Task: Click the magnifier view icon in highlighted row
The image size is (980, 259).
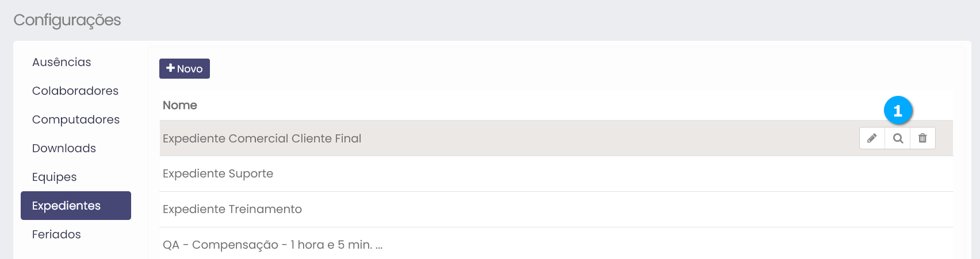Action: 898,138
